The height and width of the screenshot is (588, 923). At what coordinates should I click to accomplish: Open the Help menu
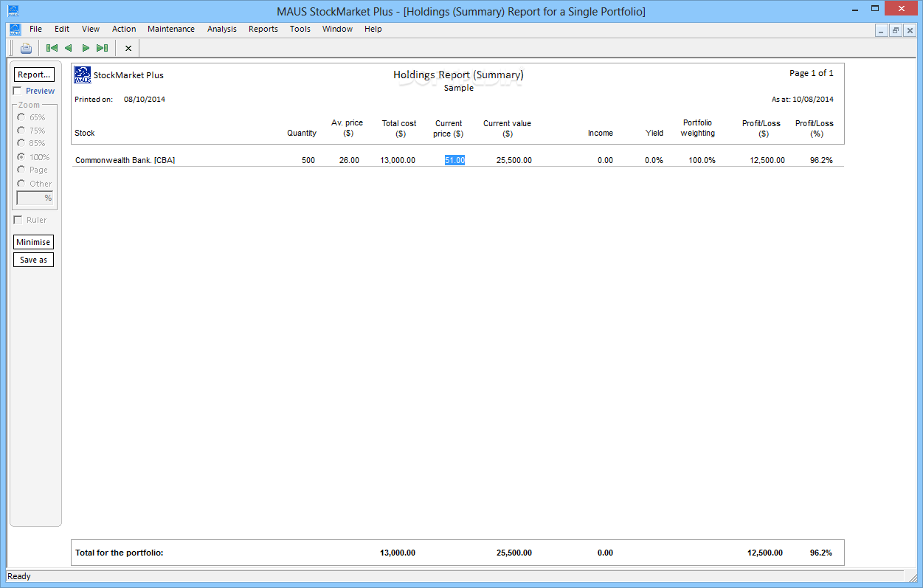[373, 30]
